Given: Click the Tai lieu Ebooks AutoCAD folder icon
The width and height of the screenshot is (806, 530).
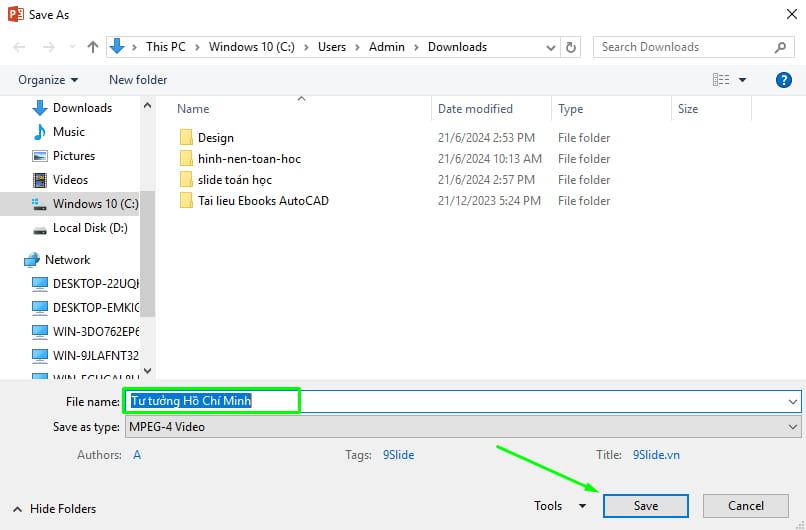Looking at the screenshot, I should (186, 200).
